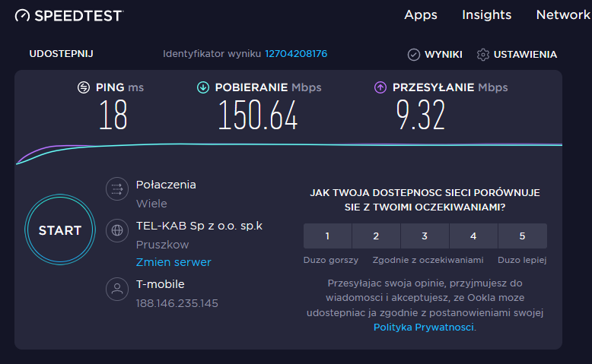Image resolution: width=592 pixels, height=364 pixels.
Task: Open the Apps menu item
Action: [x=421, y=14]
